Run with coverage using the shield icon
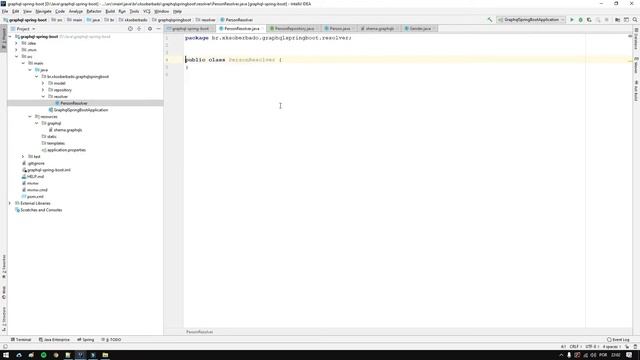The height and width of the screenshot is (360, 640). coord(589,20)
